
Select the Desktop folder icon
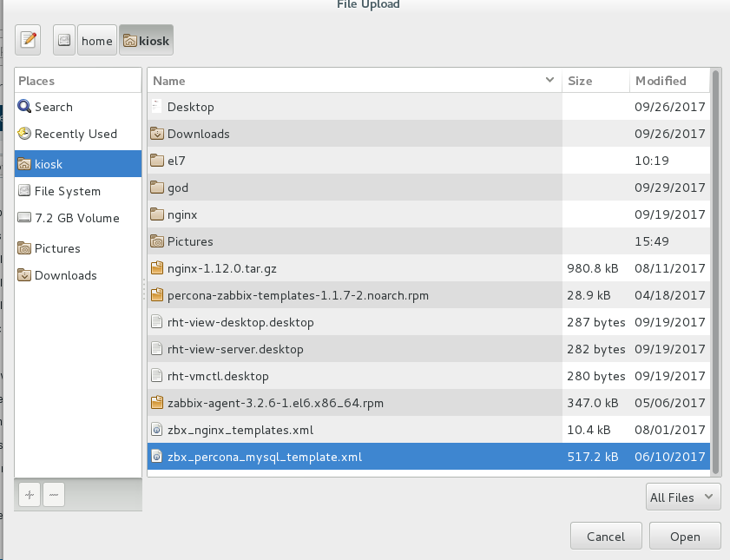157,107
